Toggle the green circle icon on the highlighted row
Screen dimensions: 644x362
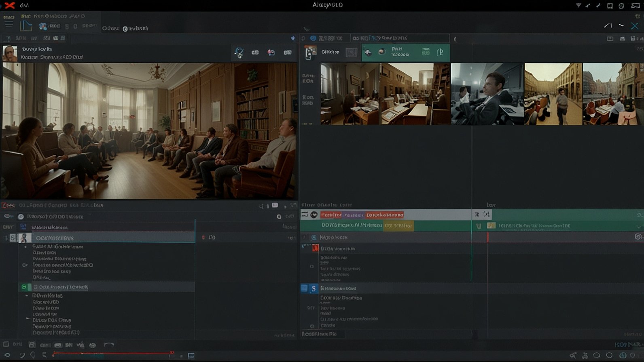[24, 287]
